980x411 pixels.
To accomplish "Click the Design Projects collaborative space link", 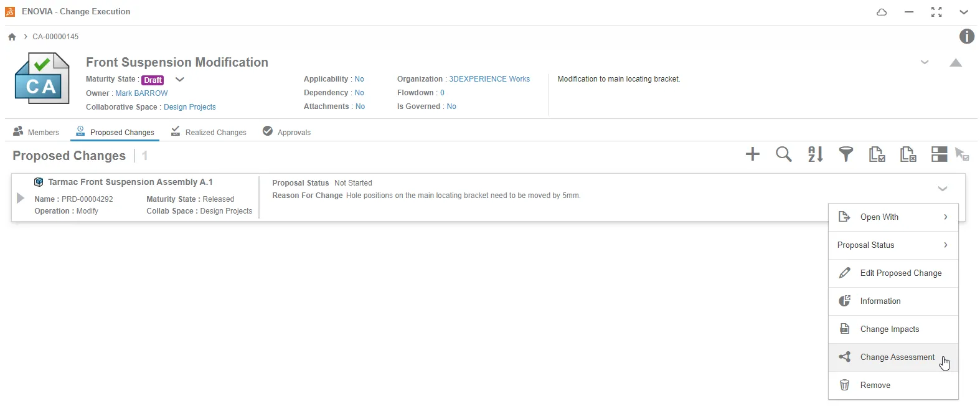I will point(189,107).
